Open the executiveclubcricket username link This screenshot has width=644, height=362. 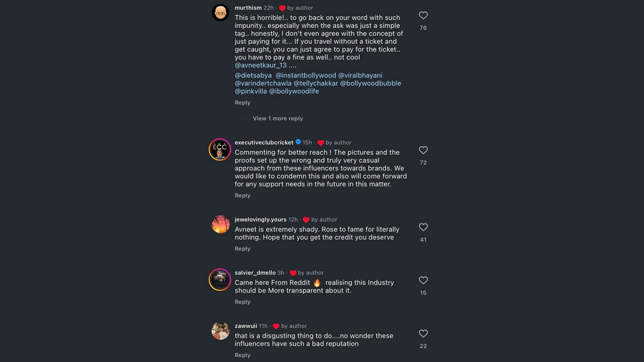click(264, 143)
